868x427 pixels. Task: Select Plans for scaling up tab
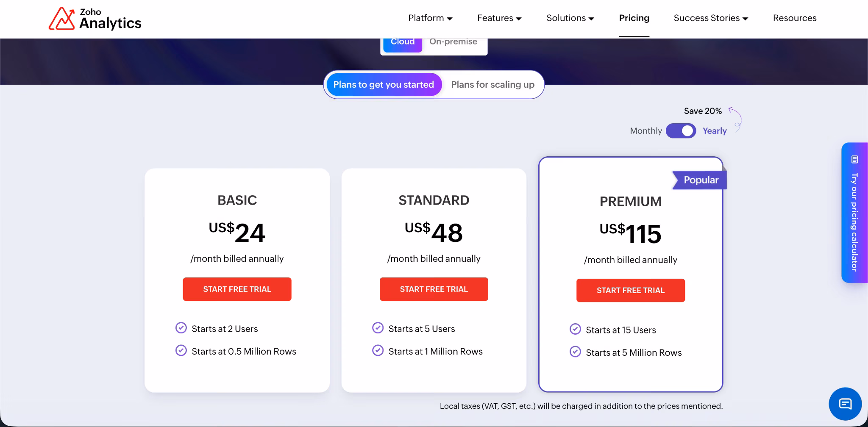coord(492,85)
